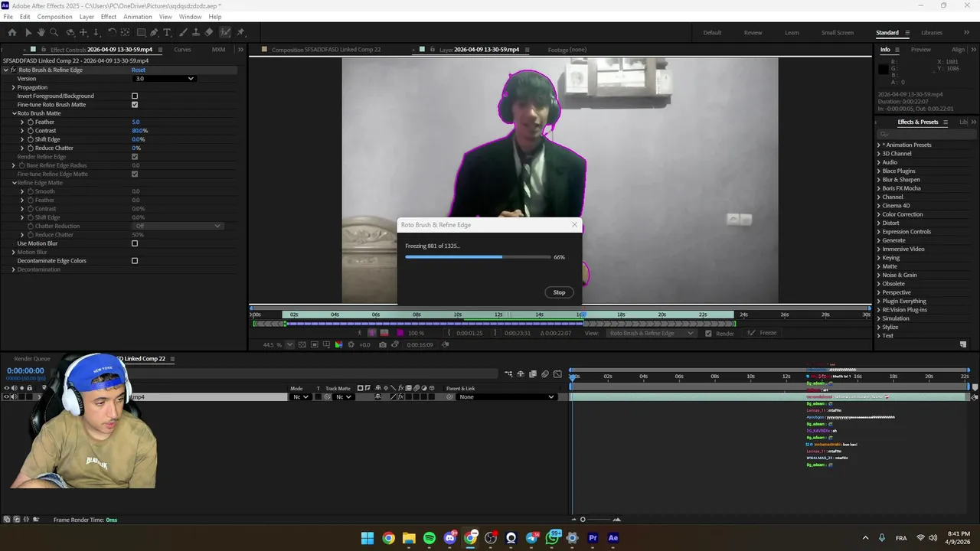Screen dimensions: 980x551
Task: Toggle Fine-tune Roto Brush Matte checkbox
Action: click(x=135, y=104)
